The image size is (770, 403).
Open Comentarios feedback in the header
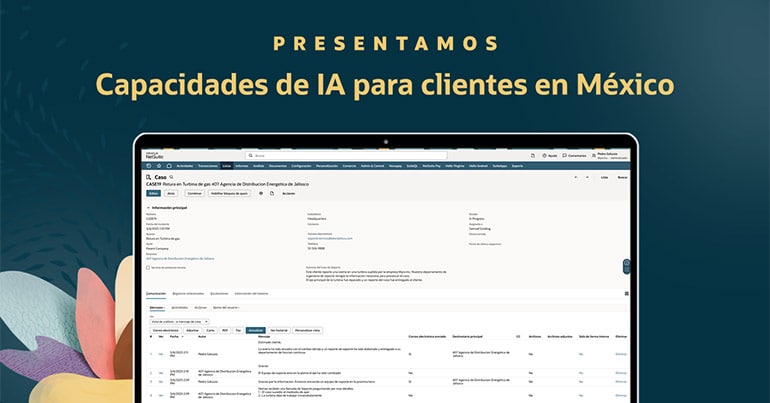575,156
